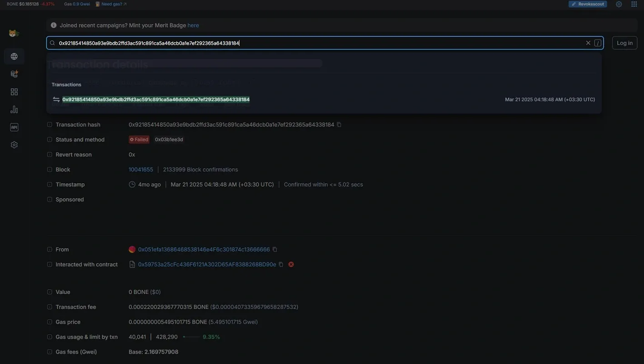
Task: Click info hint beside Gas price label
Action: click(x=50, y=322)
